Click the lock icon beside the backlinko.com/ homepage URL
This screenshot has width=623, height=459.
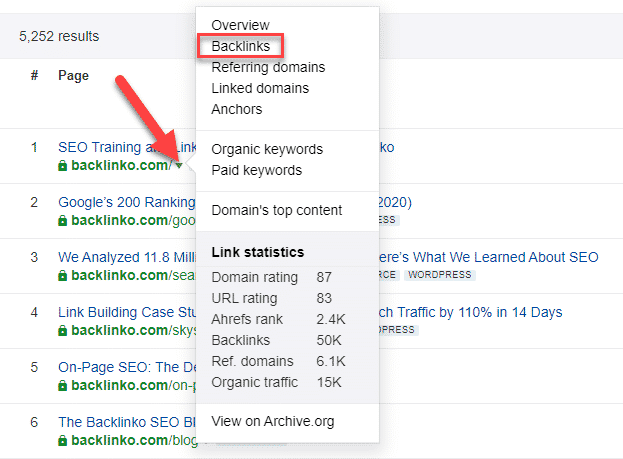(63, 165)
